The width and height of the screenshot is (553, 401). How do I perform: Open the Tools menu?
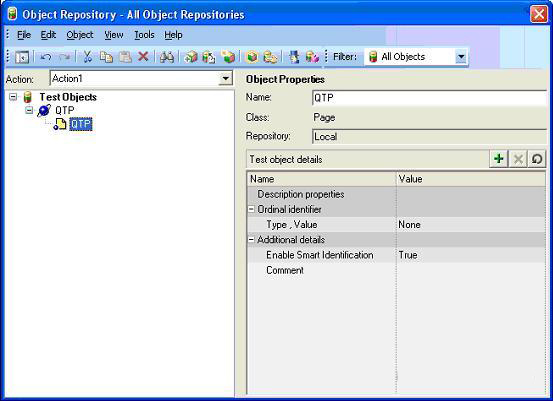[144, 35]
